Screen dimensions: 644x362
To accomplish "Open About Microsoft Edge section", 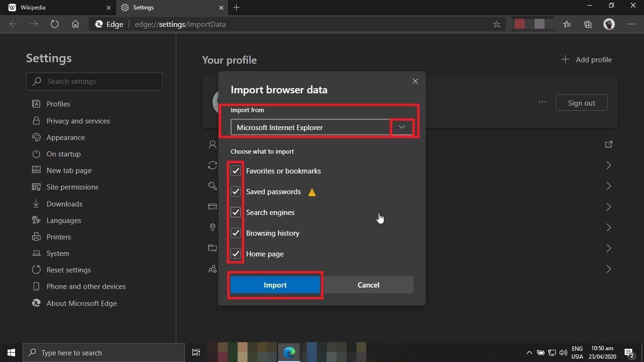I will point(82,304).
